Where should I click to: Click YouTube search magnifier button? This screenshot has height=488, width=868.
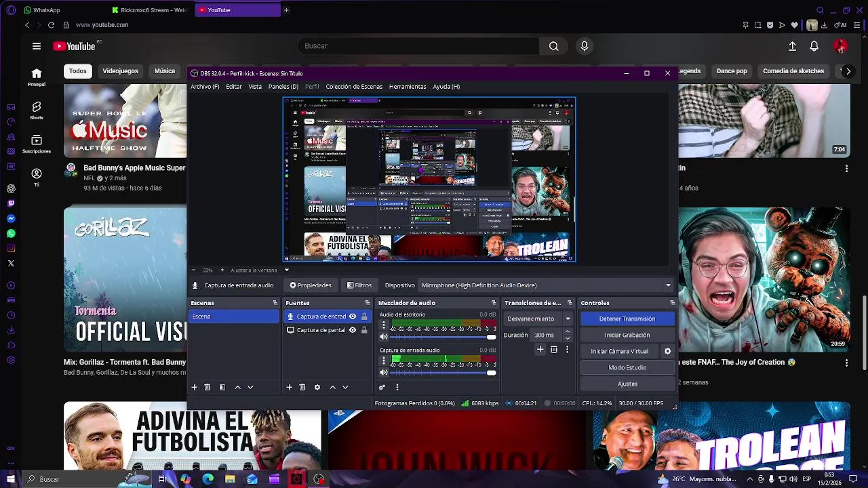(554, 46)
